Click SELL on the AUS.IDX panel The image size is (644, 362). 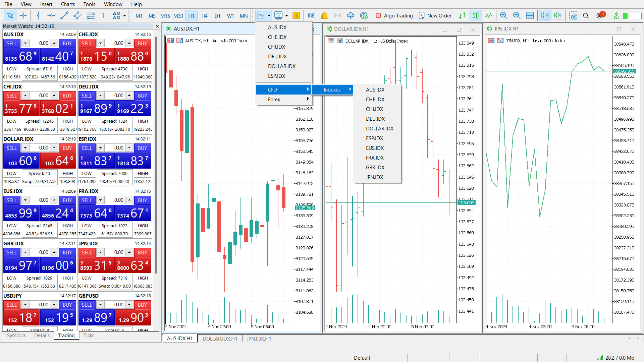point(12,43)
